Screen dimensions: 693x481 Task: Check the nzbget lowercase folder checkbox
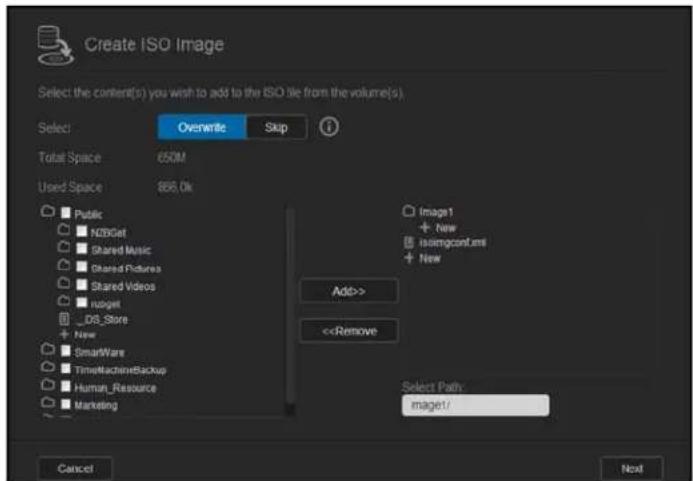click(81, 303)
